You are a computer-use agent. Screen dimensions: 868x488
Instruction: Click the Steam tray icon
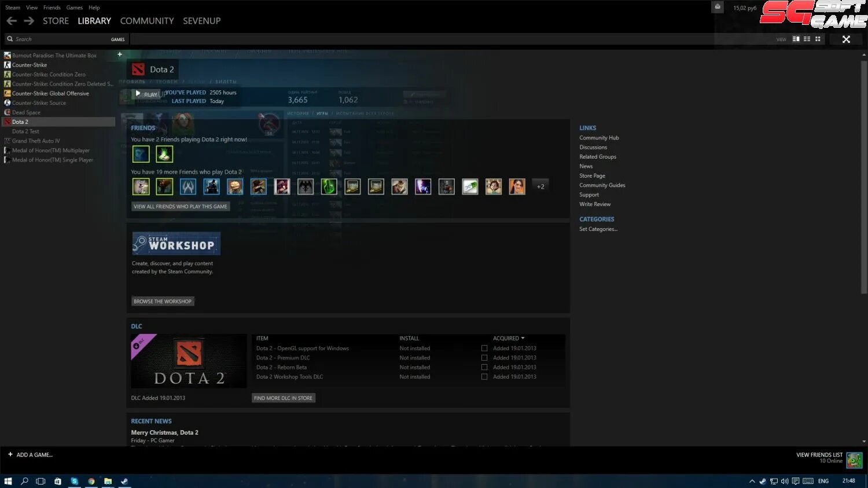(x=763, y=481)
